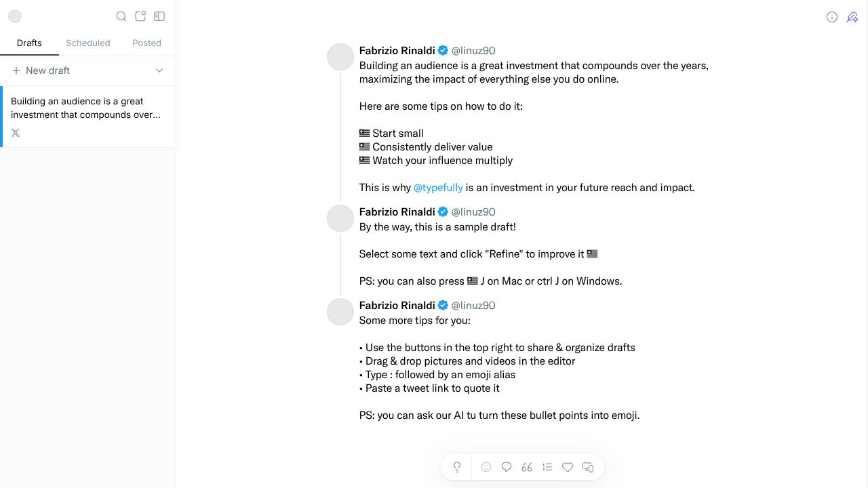
Task: Open the AI feather writing assistant
Action: pos(852,17)
